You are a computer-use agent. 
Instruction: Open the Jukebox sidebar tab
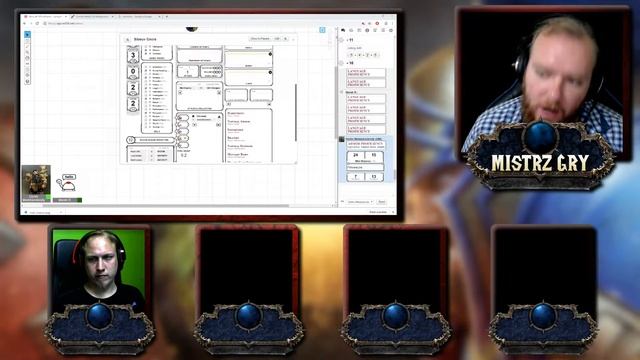(375, 30)
